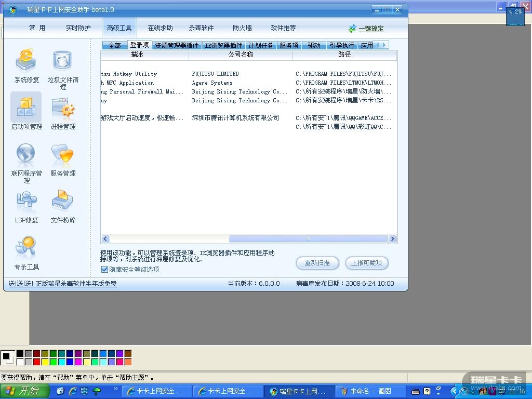This screenshot has height=399, width=532.
Task: Open the 正版瑞星杀毒软件半年版免费 promo link
Action: 62,284
